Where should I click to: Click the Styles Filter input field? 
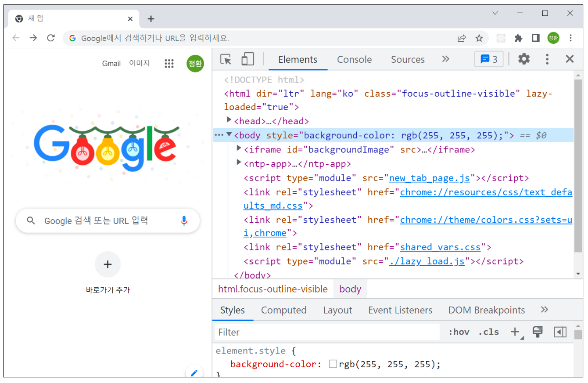(327, 332)
